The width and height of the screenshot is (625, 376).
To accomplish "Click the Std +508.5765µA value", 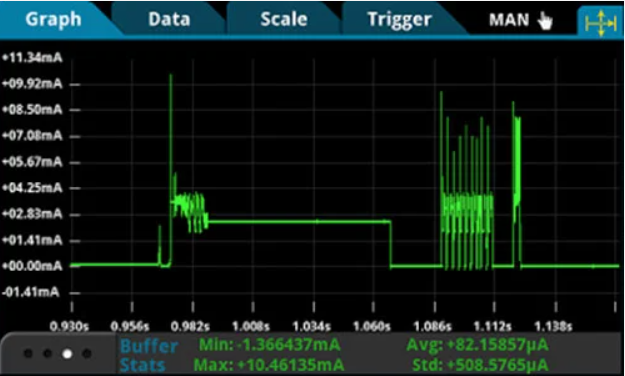I will tap(480, 364).
